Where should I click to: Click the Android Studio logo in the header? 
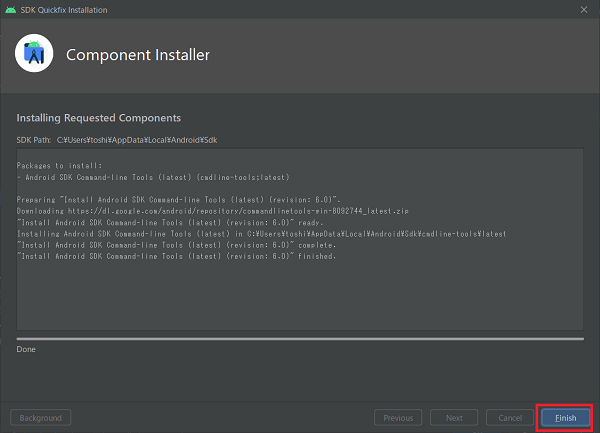[35, 54]
